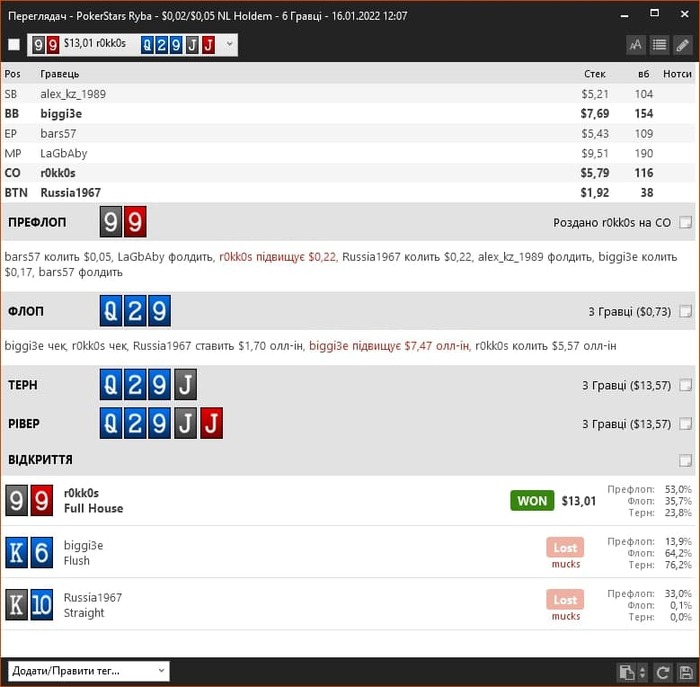Click the Нотси column header
Image resolution: width=700 pixels, height=687 pixels.
[x=677, y=74]
